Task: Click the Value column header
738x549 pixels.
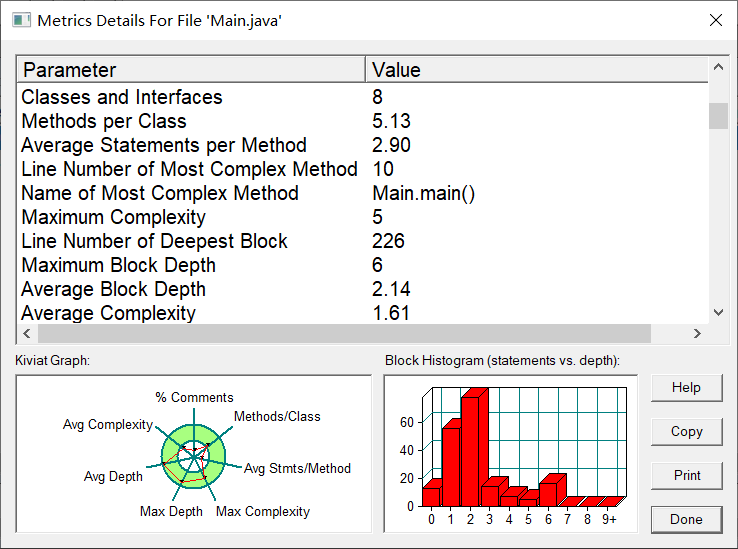Action: tap(537, 70)
